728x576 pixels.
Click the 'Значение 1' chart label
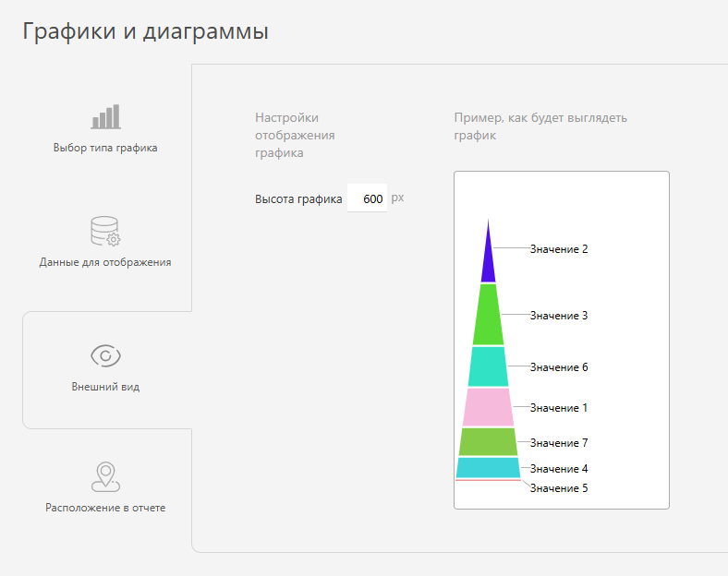click(x=559, y=408)
